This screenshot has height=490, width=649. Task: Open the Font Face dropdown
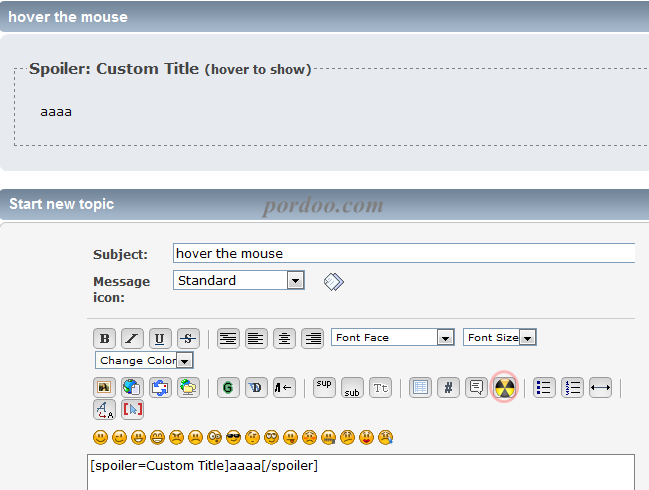(x=393, y=338)
